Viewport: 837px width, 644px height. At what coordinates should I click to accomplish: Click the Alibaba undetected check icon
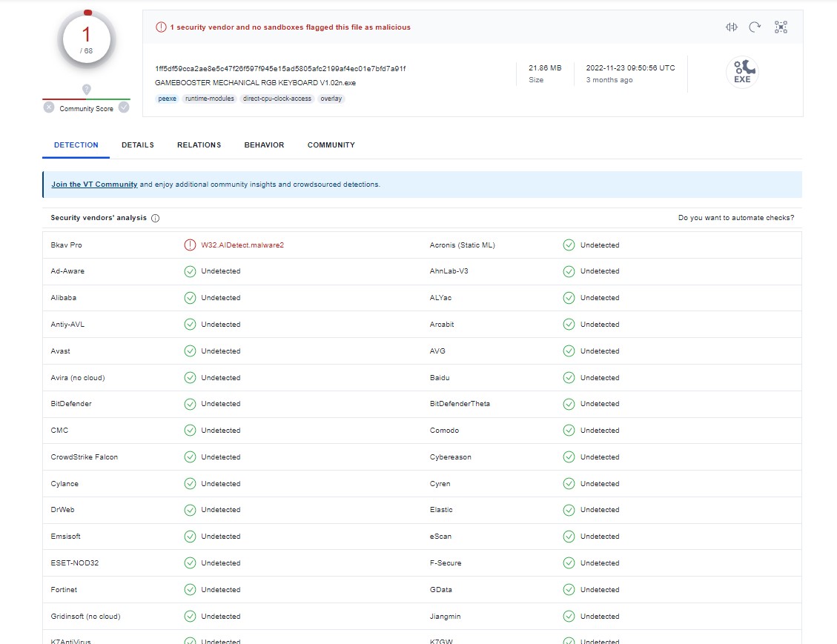pos(190,298)
